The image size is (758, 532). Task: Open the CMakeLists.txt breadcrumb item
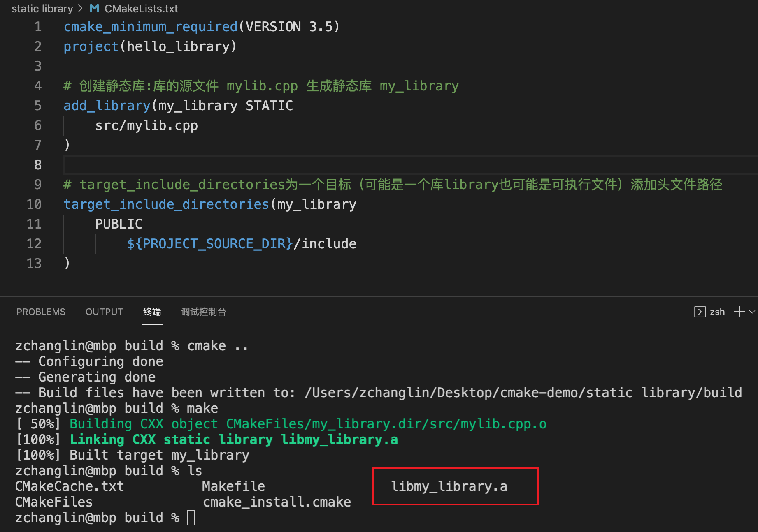pyautogui.click(x=141, y=9)
